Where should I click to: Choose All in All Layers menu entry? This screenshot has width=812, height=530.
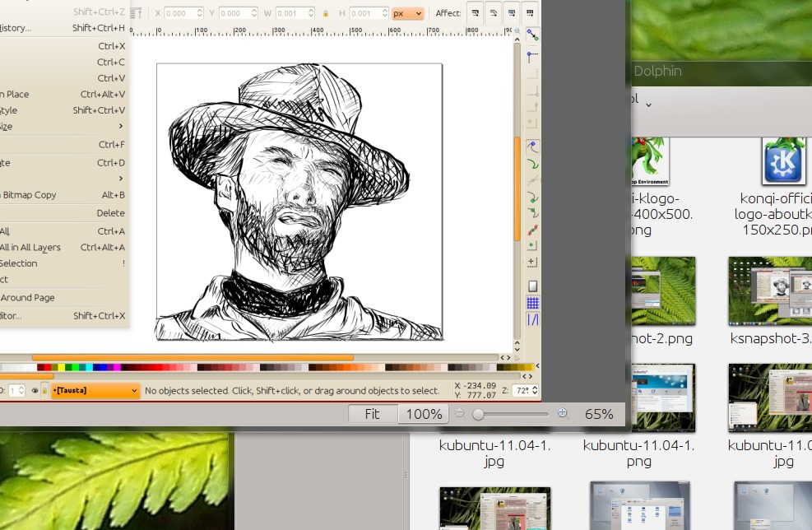(x=63, y=247)
